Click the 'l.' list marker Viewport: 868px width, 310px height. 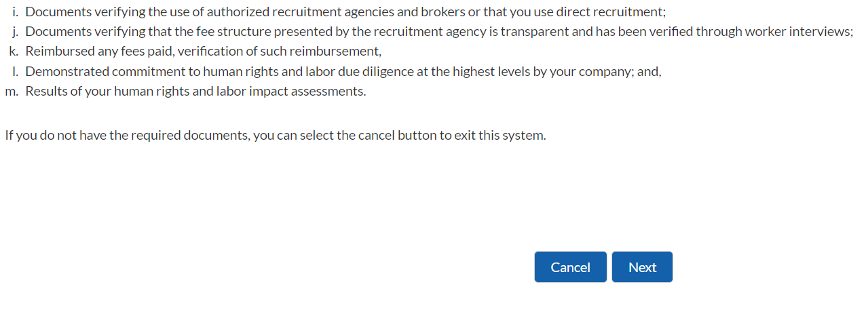coord(15,71)
